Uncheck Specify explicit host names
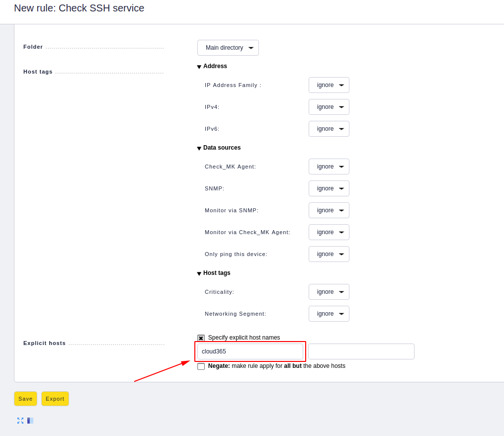 pos(201,338)
